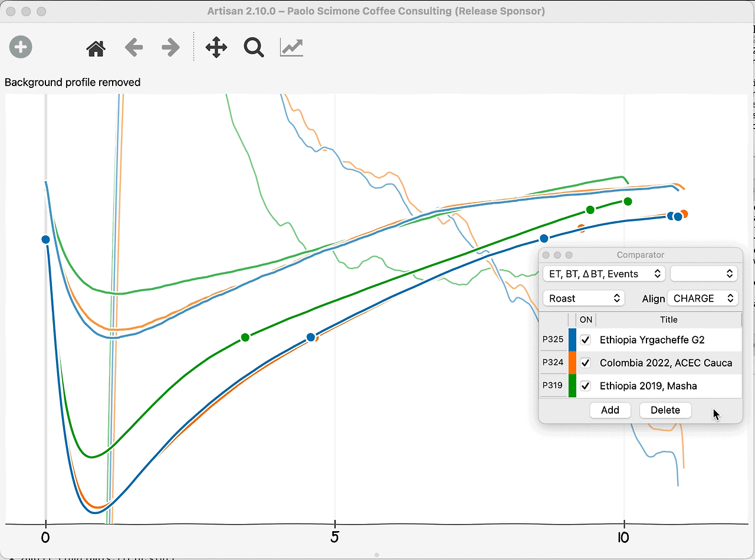
Task: Click orange color swatch for P324
Action: pos(572,363)
